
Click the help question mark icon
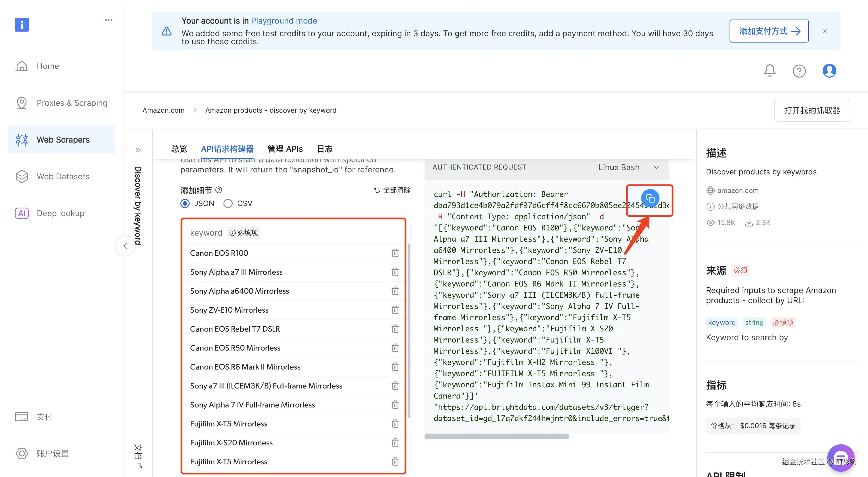(799, 71)
